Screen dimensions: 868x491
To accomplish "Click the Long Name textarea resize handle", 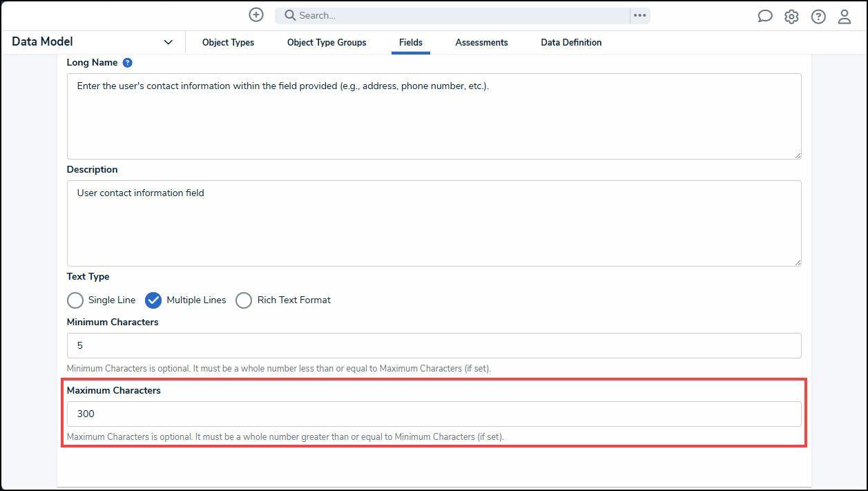I will pos(798,155).
